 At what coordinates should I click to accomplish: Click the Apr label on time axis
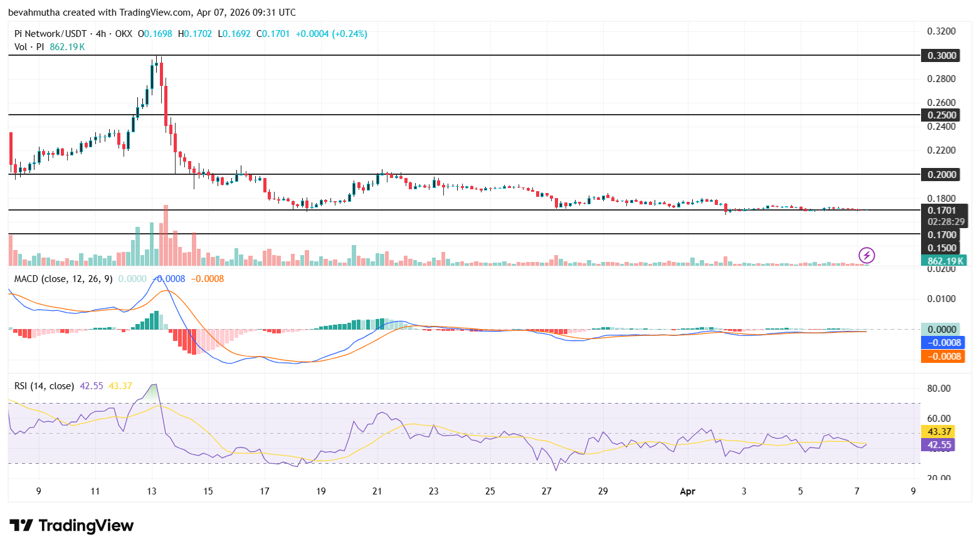coord(687,491)
